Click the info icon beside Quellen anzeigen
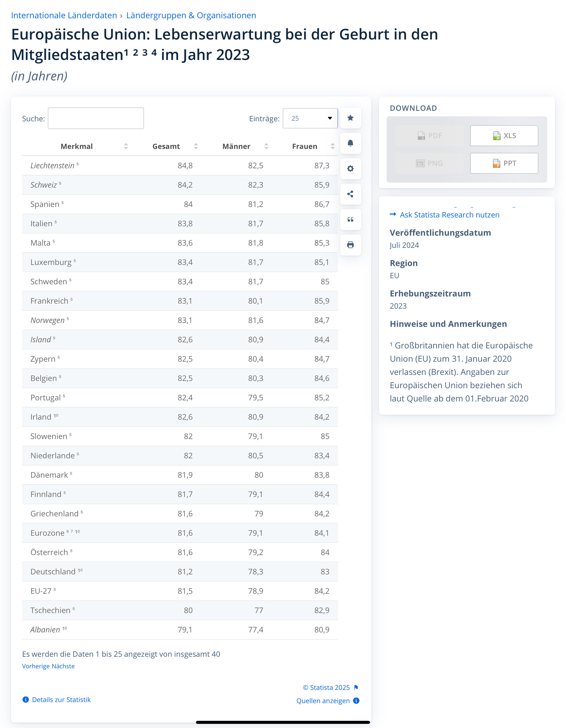Screen dimensions: 566x728 [x=356, y=701]
